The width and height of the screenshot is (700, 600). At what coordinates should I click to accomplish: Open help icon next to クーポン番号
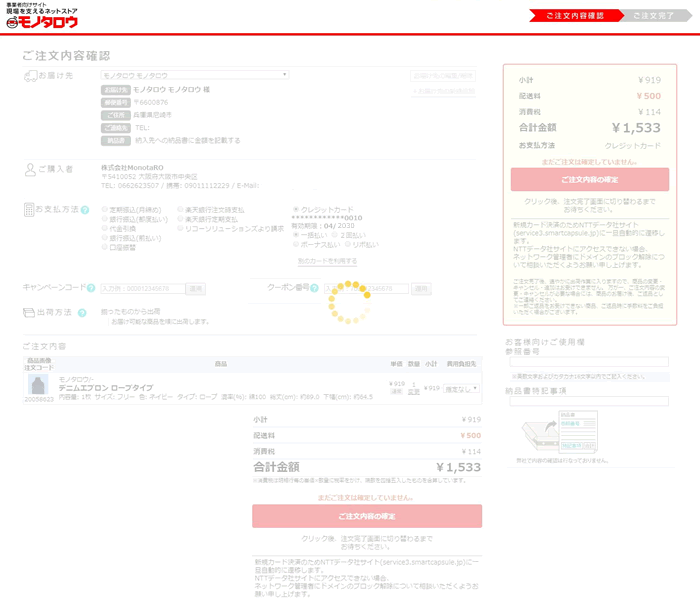tap(314, 288)
